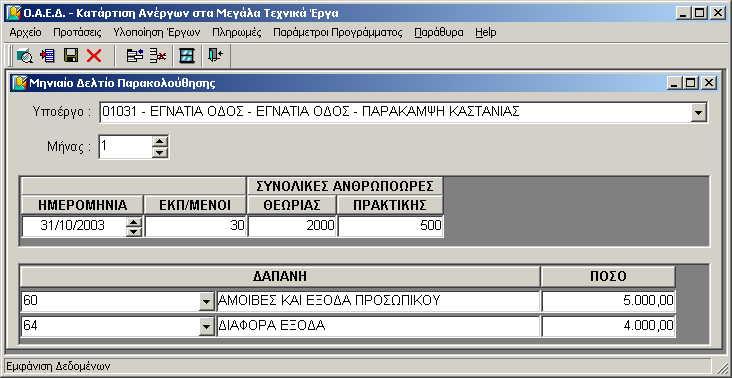Open the Υλοποίηση Έργων menu
The image size is (732, 378).
pyautogui.click(x=157, y=33)
